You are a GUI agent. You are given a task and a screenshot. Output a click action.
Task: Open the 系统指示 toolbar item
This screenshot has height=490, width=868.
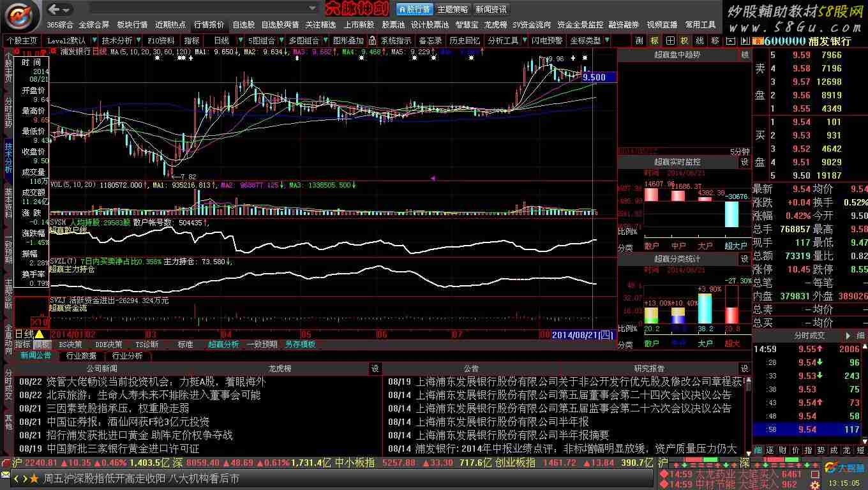396,40
